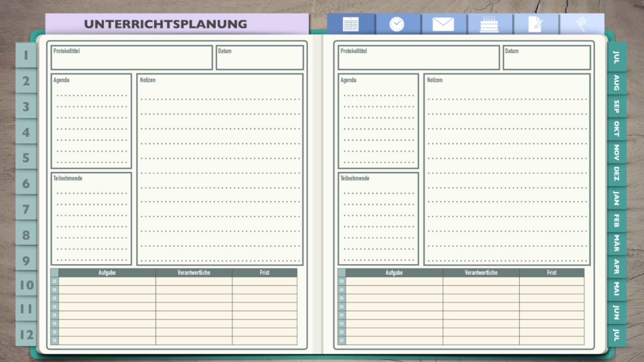The height and width of the screenshot is (362, 644).
Task: Tick the last task circle on left page
Action: click(54, 341)
